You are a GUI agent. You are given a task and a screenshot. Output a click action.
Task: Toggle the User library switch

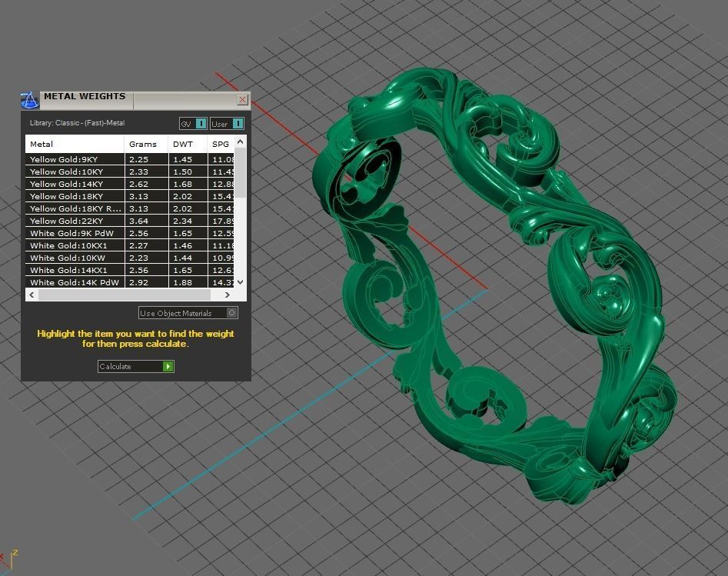227,124
